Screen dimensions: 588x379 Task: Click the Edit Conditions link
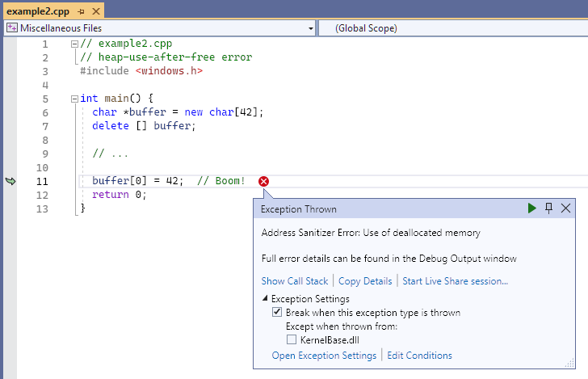[419, 356]
